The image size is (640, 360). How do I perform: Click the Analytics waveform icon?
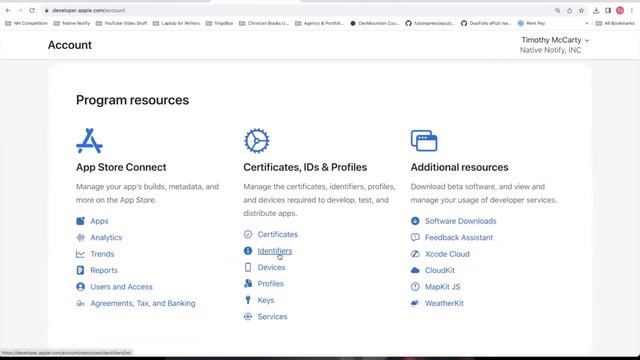[x=80, y=237]
